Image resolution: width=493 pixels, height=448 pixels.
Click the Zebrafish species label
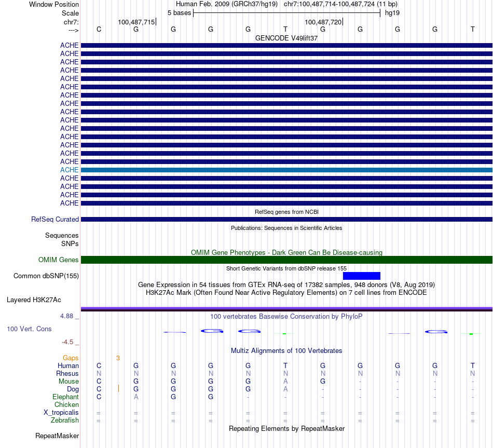[x=65, y=420]
